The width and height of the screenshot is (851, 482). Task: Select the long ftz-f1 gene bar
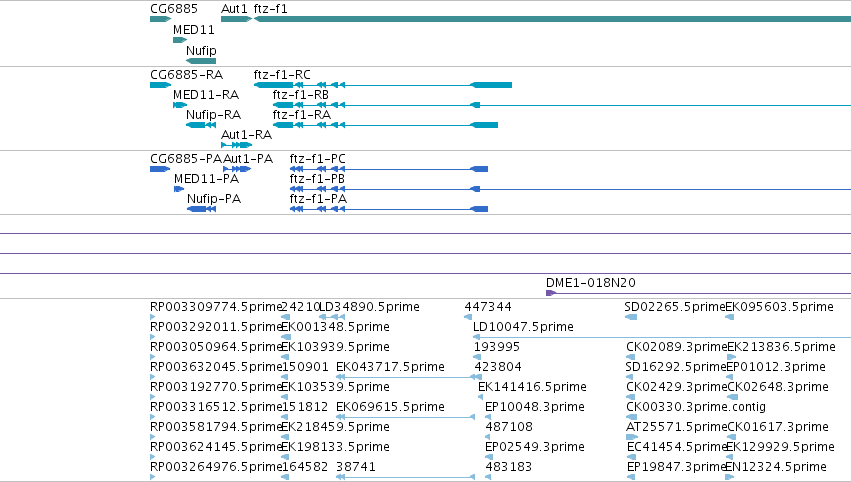click(552, 19)
